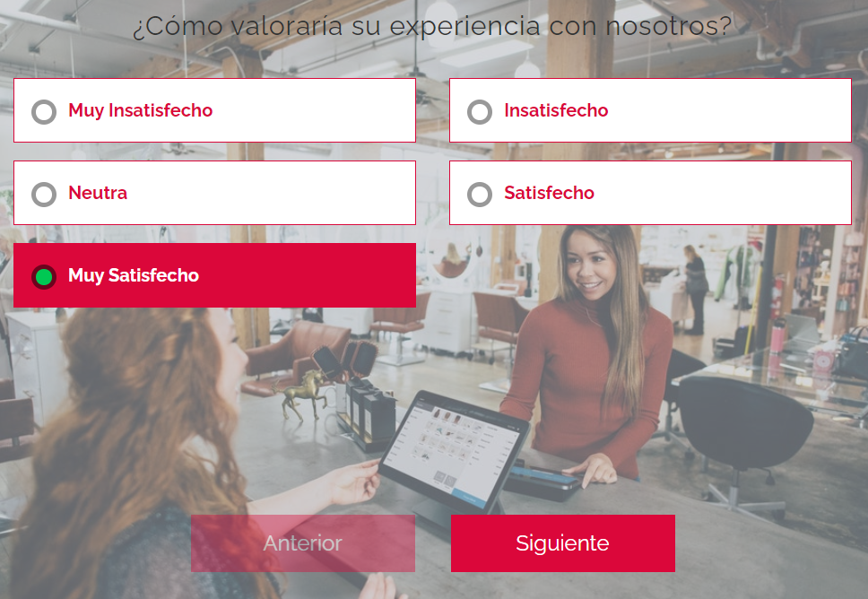Click empty space inside the Satisfecho card

pos(720,193)
